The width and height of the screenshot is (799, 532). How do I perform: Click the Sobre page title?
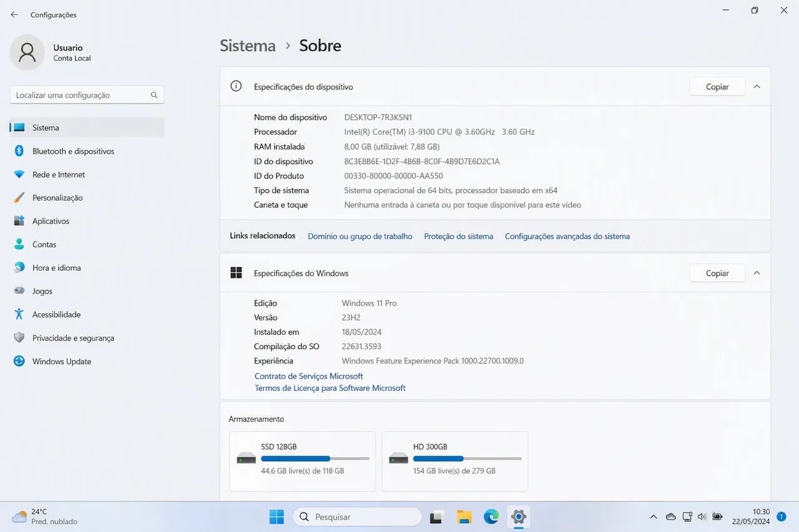click(x=320, y=46)
